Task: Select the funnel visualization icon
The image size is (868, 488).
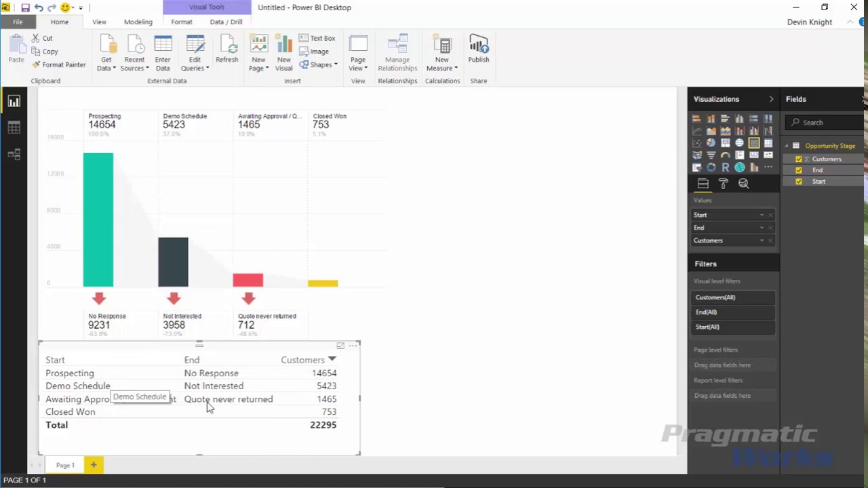Action: (x=711, y=155)
